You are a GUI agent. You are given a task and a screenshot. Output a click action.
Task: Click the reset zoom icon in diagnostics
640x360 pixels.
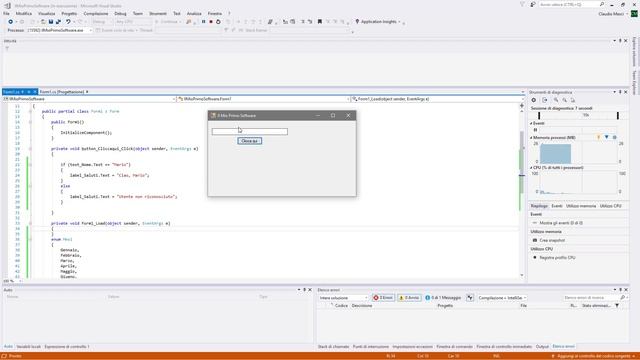click(573, 100)
